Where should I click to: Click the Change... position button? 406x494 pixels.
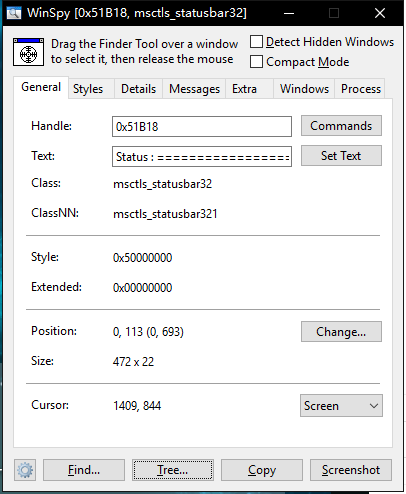pyautogui.click(x=341, y=332)
